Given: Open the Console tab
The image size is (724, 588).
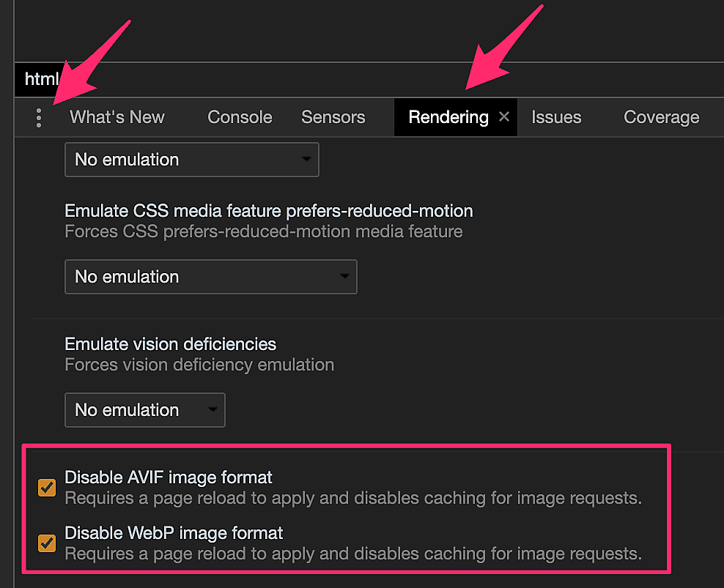Looking at the screenshot, I should (240, 117).
